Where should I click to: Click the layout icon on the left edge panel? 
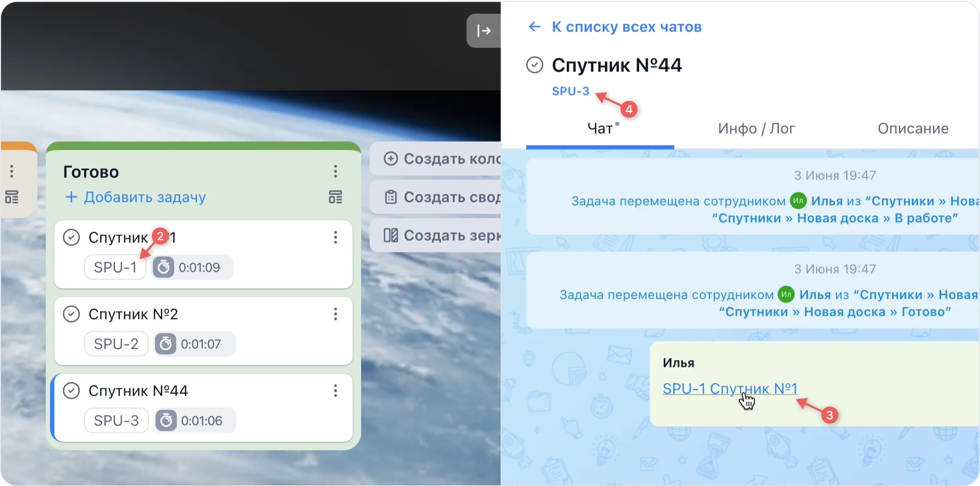click(x=12, y=197)
